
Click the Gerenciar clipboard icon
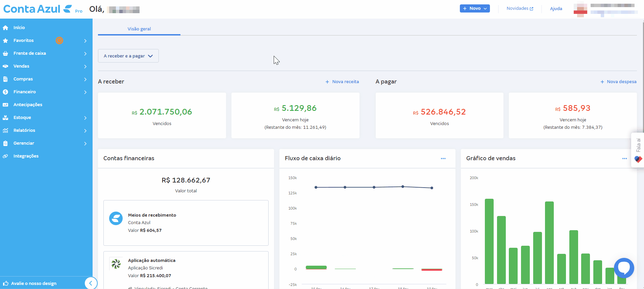(5, 143)
